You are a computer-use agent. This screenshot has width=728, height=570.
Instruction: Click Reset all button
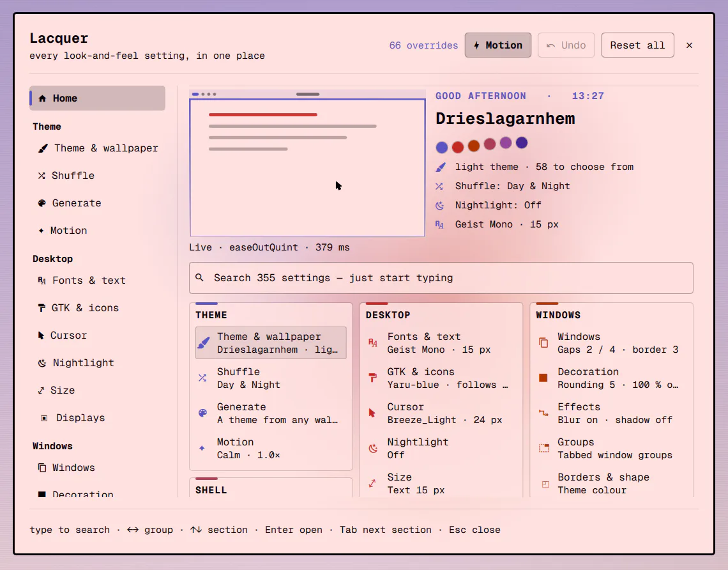click(x=637, y=45)
